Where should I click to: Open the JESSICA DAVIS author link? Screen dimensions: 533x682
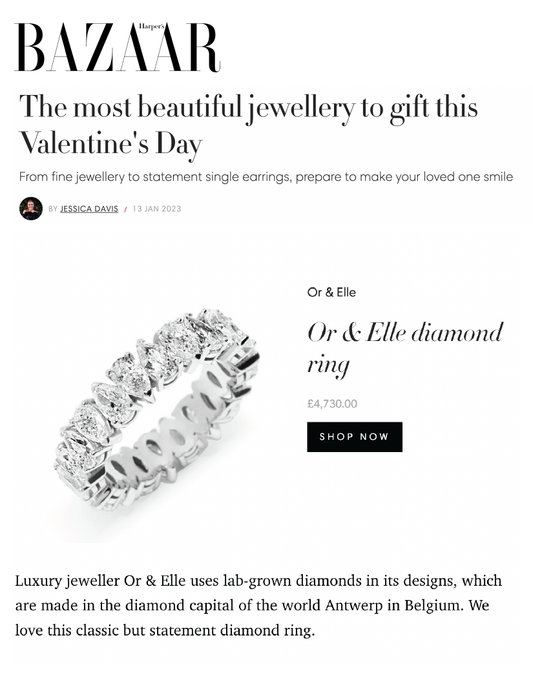(89, 209)
